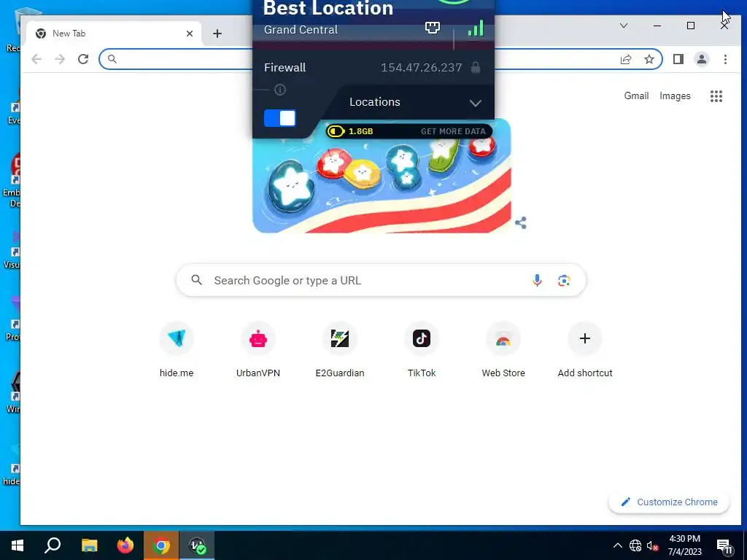Switch to Windscribe in the taskbar
The height and width of the screenshot is (560, 747).
(197, 545)
